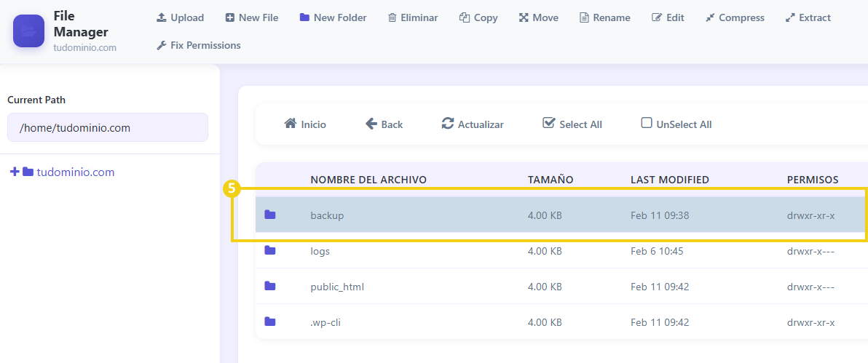Click the New Folder label
This screenshot has width=868, height=363.
pyautogui.click(x=340, y=17)
